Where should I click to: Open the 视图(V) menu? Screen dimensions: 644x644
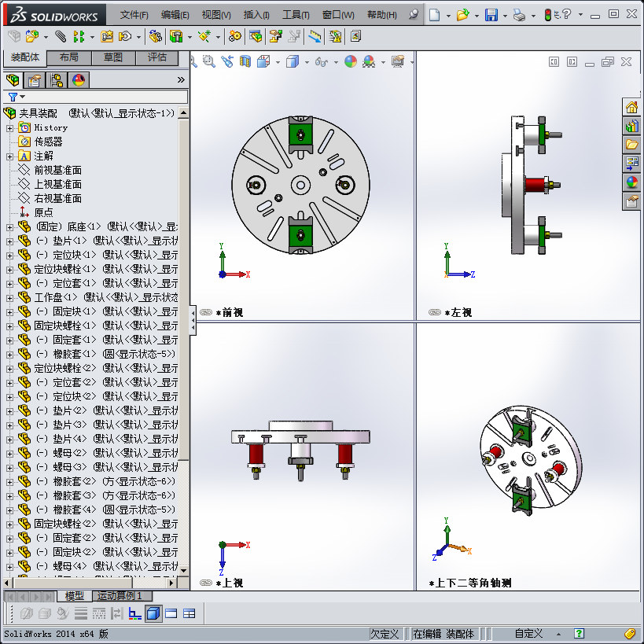click(216, 15)
